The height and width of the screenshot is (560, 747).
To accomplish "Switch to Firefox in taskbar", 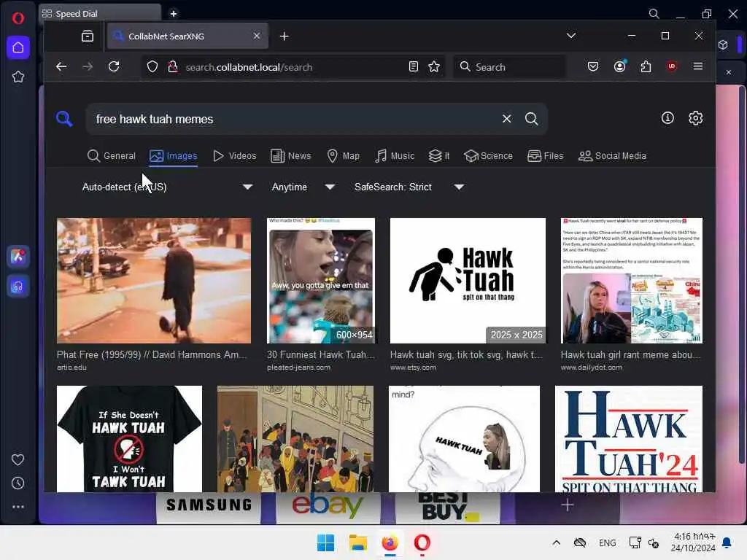I will (390, 542).
